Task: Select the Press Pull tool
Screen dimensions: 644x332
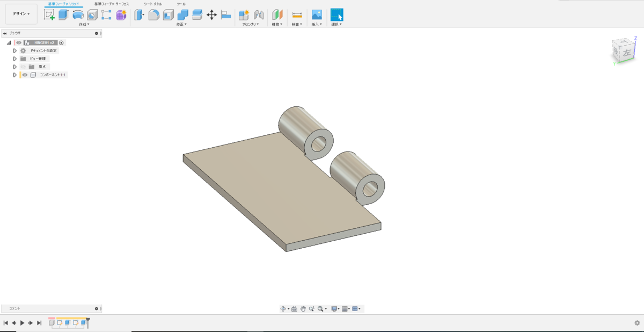Action: point(139,15)
